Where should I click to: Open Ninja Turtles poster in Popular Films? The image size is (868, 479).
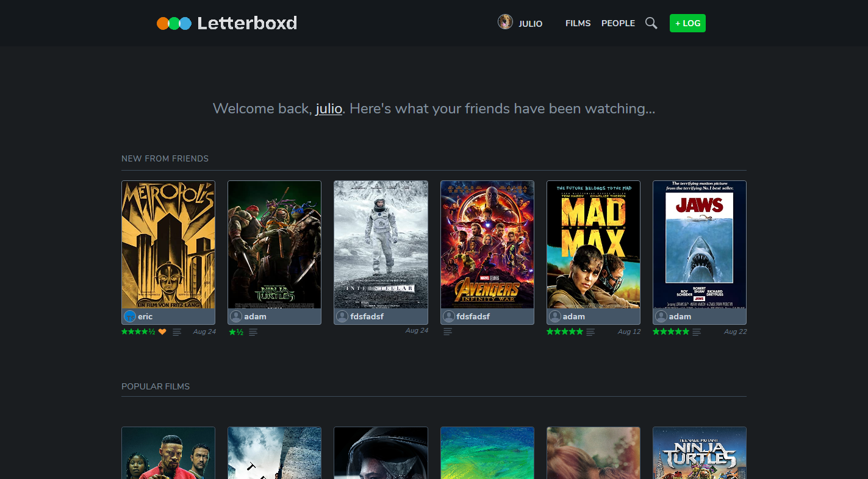coord(700,453)
